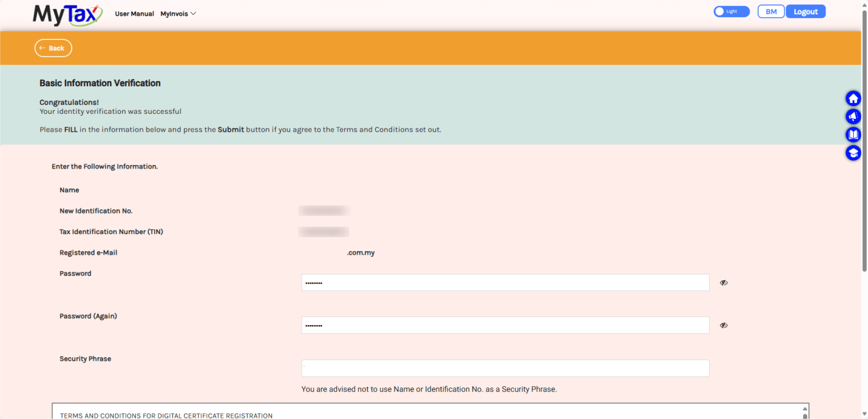
Task: Focus the Password input field
Action: 505,283
